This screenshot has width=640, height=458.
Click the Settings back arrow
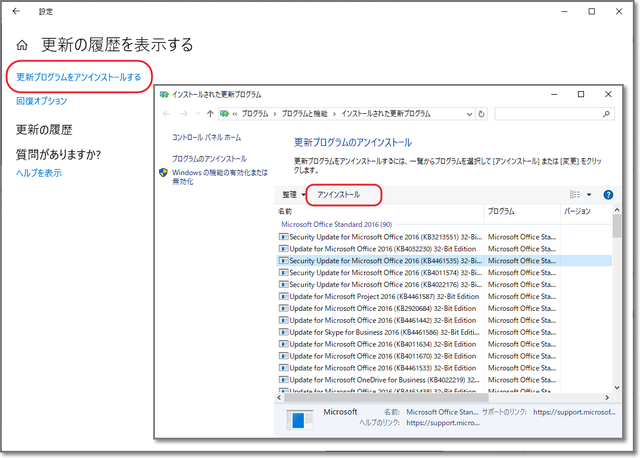click(16, 11)
